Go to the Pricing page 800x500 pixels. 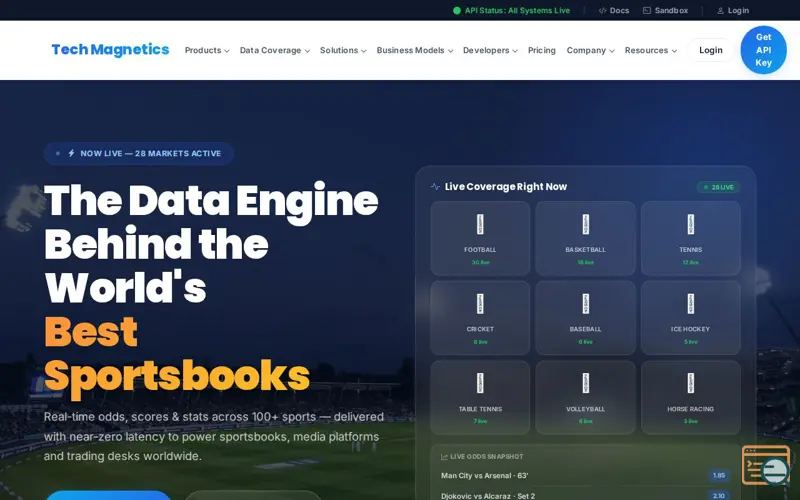[541, 50]
